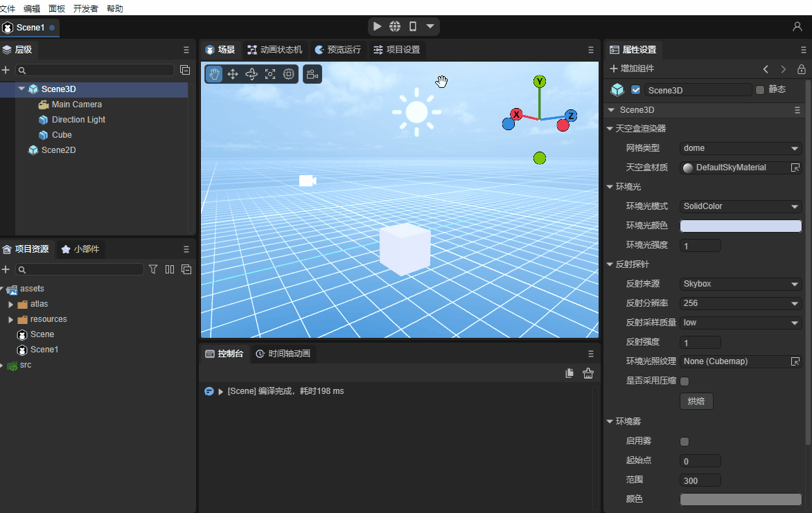Enable the 启用雾 fog checkbox
Screen dimensions: 812x513
(x=685, y=442)
